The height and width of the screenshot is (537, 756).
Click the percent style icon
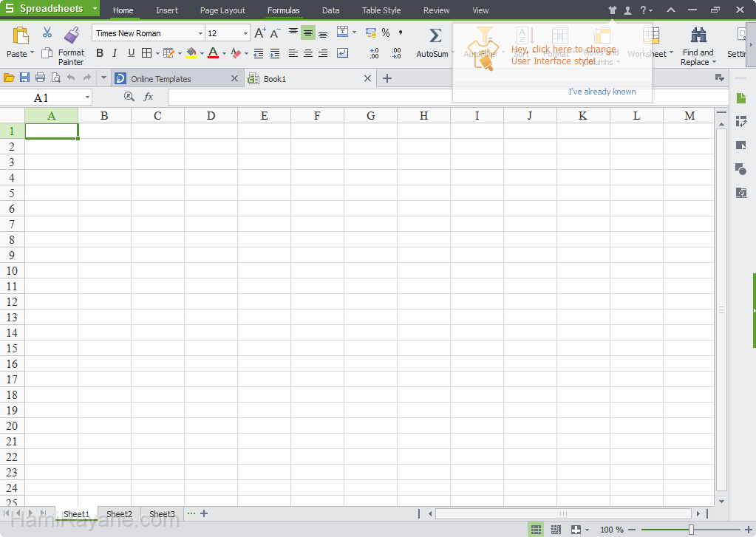(386, 33)
